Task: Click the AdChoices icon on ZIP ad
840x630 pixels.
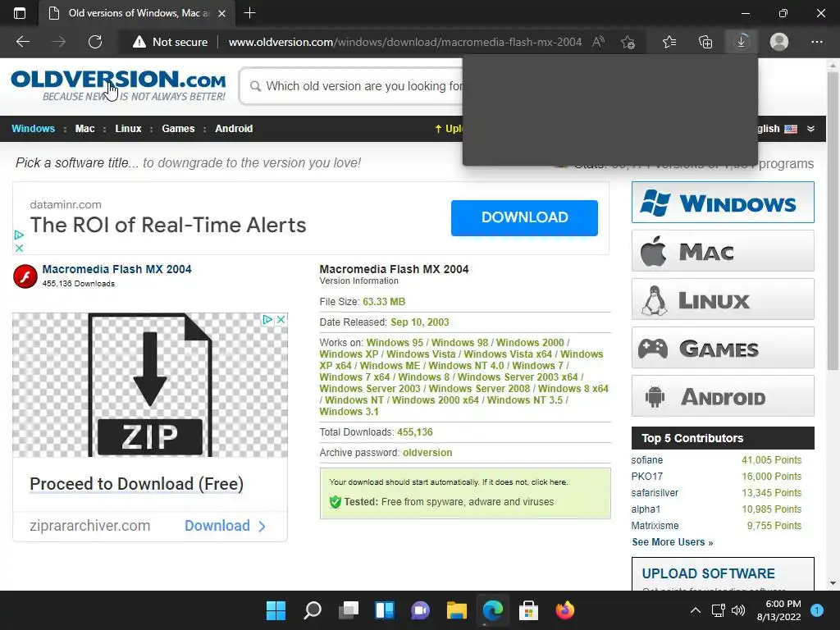Action: point(267,319)
